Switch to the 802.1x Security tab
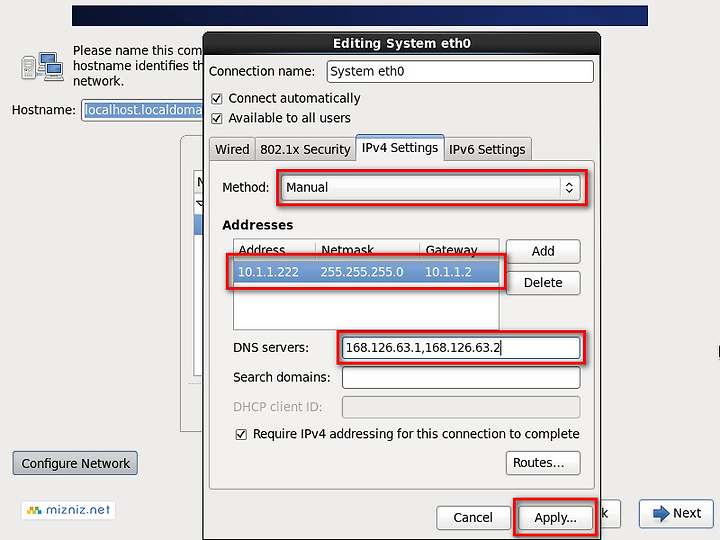The width and height of the screenshot is (720, 540). (305, 149)
